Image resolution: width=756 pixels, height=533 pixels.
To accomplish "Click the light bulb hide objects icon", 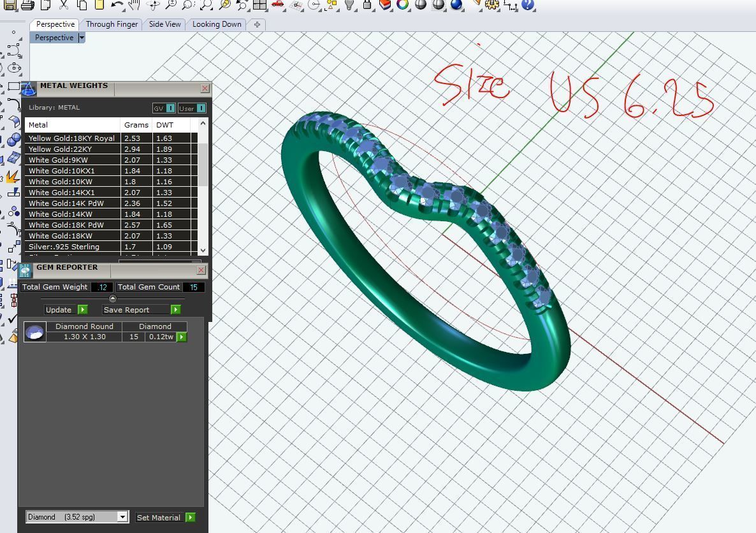I will point(349,5).
